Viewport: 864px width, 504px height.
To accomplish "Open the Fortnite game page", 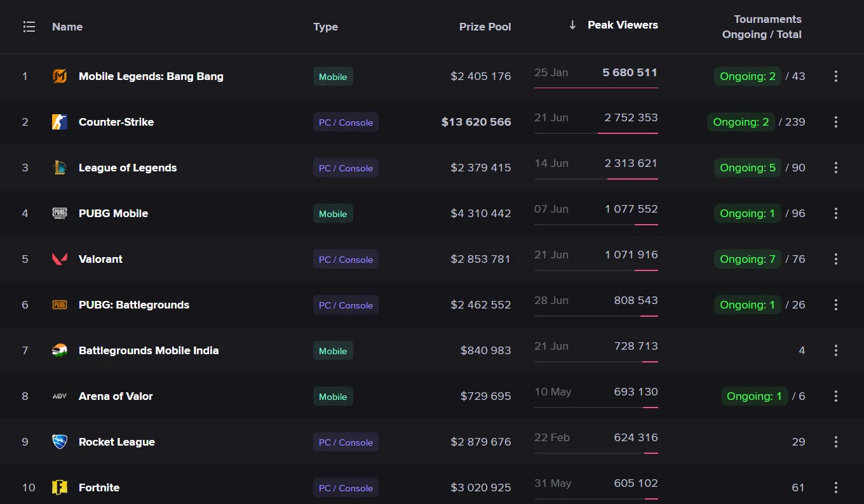I will 99,487.
